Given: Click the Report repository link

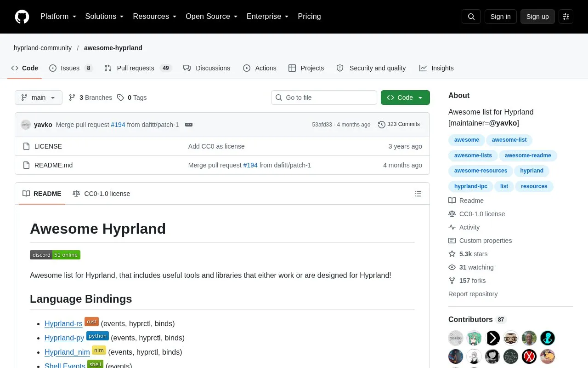Looking at the screenshot, I should coord(473,294).
